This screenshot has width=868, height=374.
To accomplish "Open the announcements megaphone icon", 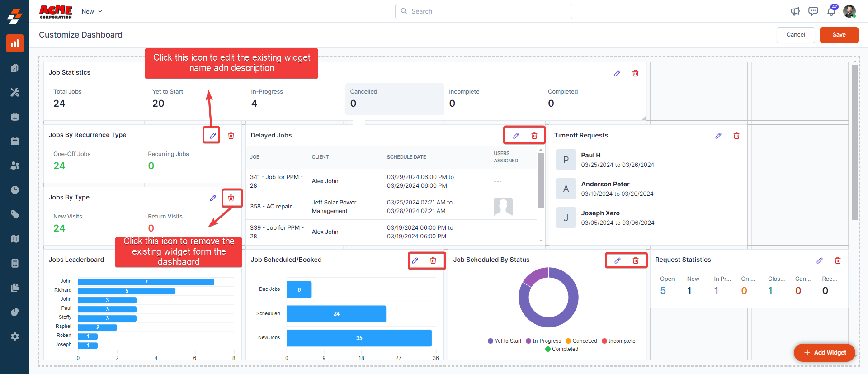I will (795, 11).
